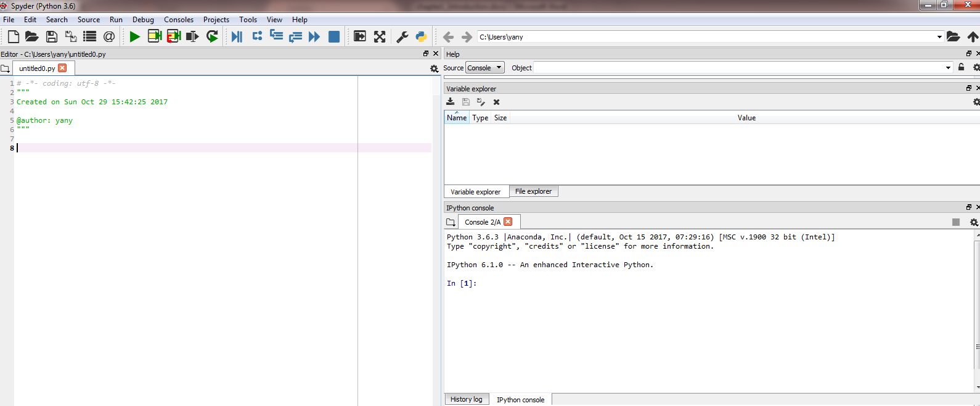Screen dimensions: 980x406
Task: Maximize the current pane with the arrows icon
Action: click(380, 37)
